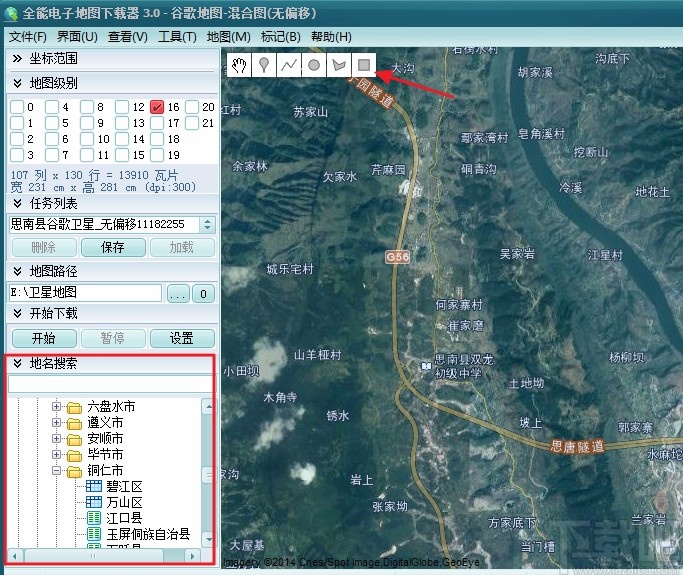The height and width of the screenshot is (575, 683).
Task: Enable map level 18 checkbox
Action: pyautogui.click(x=157, y=139)
